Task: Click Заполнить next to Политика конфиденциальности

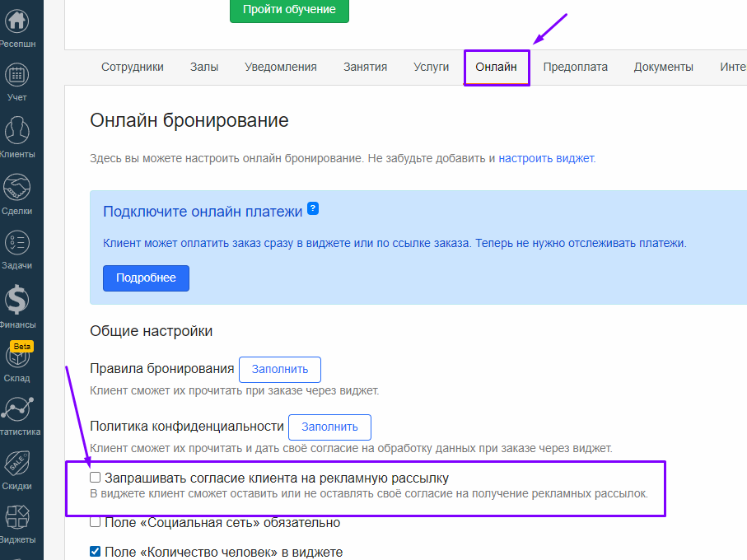Action: [x=329, y=427]
